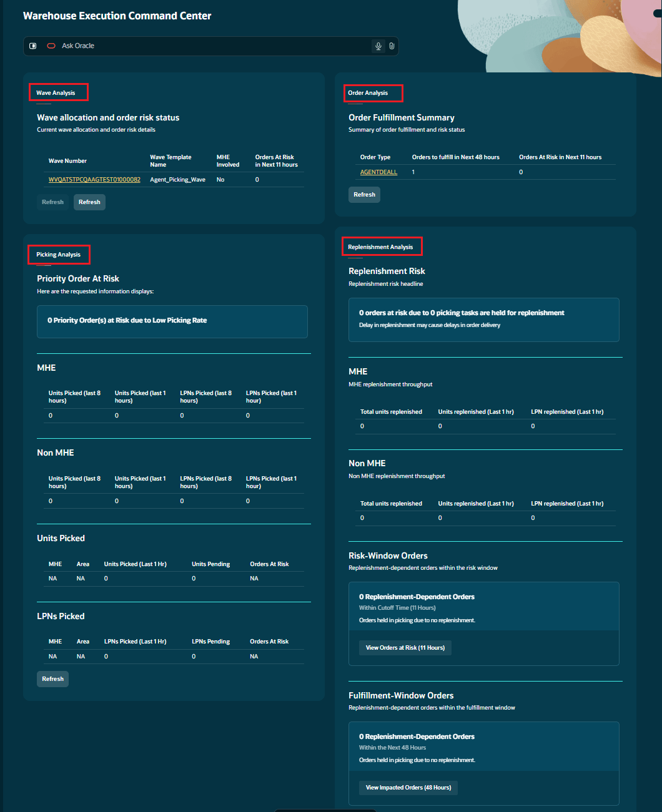Screen dimensions: 662x812
Task: Open View Impacted Orders (48 Hours)
Action: coord(408,788)
